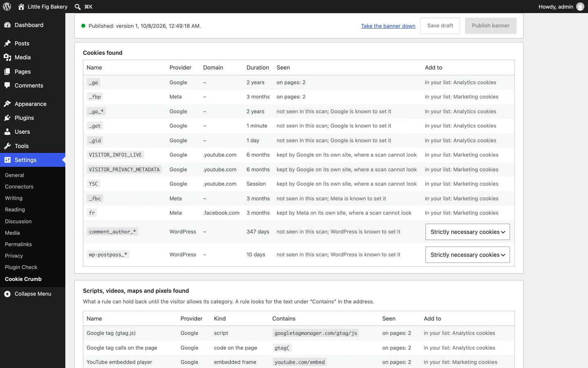Click the Pages icon in sidebar

pos(7,72)
